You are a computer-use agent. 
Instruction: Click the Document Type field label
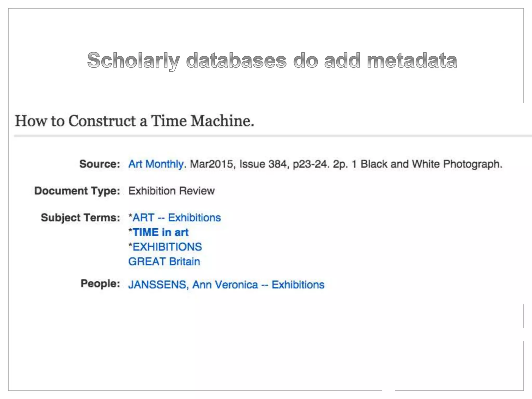pos(77,191)
